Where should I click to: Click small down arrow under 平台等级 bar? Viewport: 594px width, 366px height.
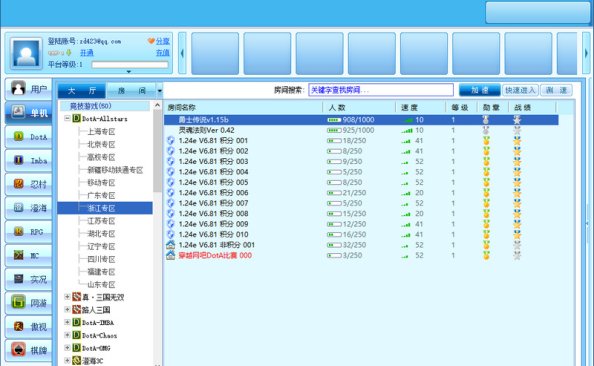tap(129, 71)
